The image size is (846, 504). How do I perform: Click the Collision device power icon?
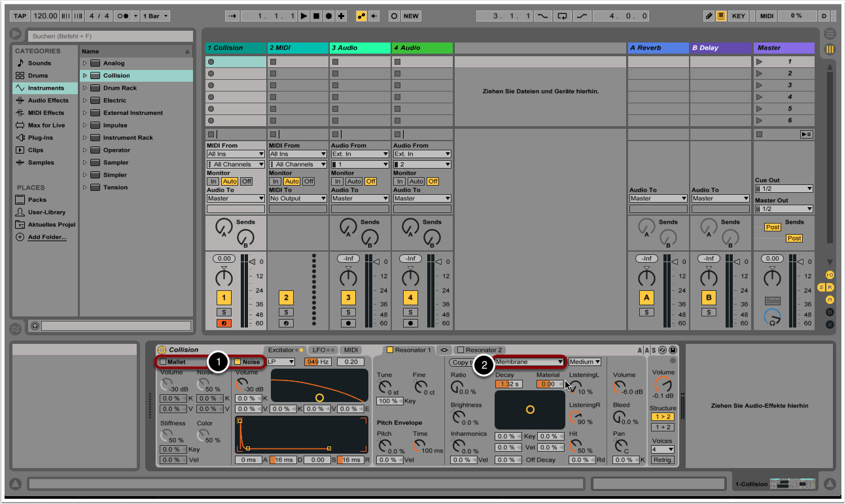tap(162, 350)
